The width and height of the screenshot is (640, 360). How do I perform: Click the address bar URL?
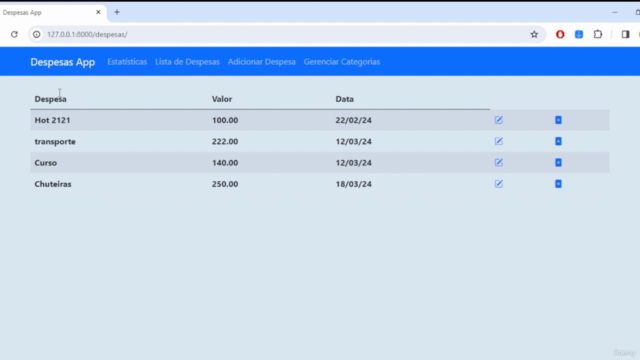(x=87, y=34)
